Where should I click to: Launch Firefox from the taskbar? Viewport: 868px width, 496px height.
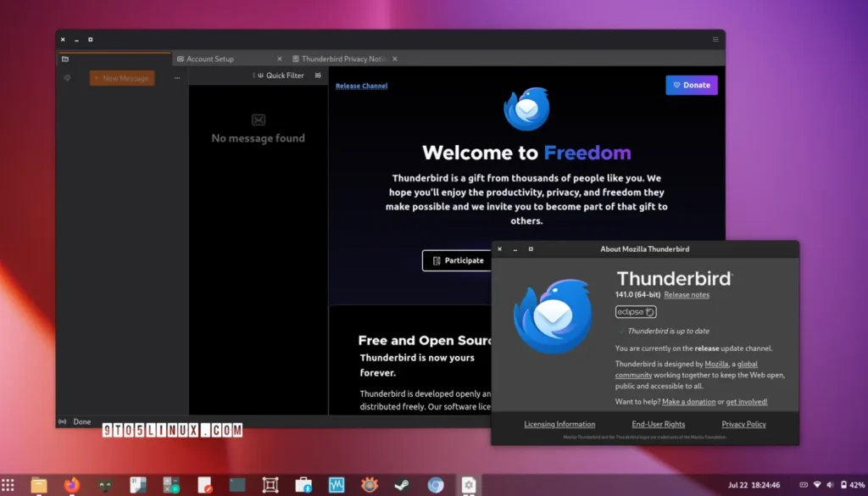pyautogui.click(x=70, y=485)
